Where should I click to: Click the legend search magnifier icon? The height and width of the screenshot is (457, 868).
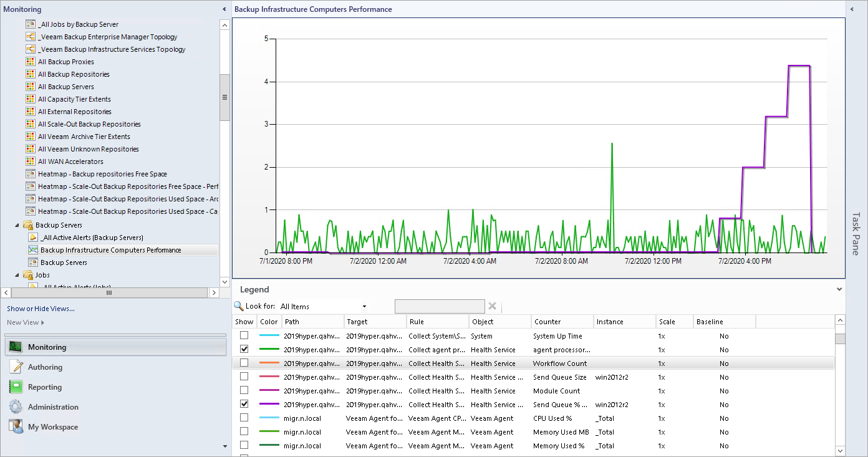[x=239, y=306]
